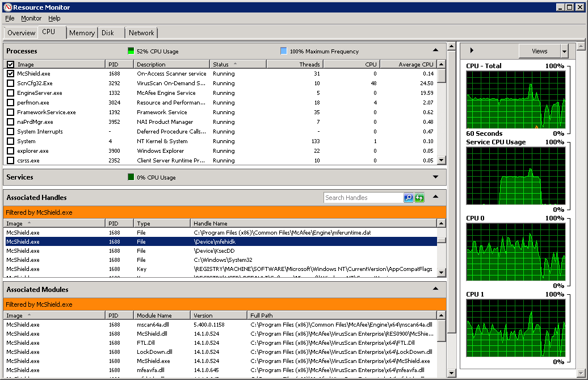Uncheck the McShield.exe process checkbox
Screen dimensions: 588x380
coord(10,73)
